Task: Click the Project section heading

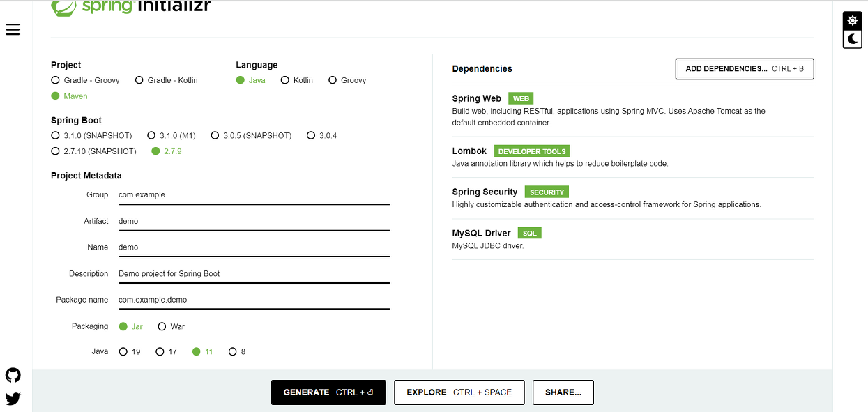Action: [66, 65]
